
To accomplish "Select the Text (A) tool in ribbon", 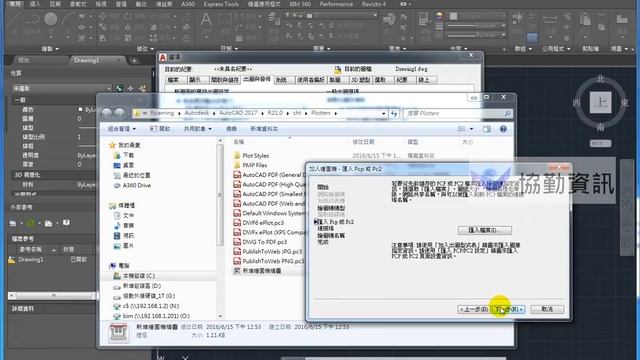I will [x=206, y=20].
